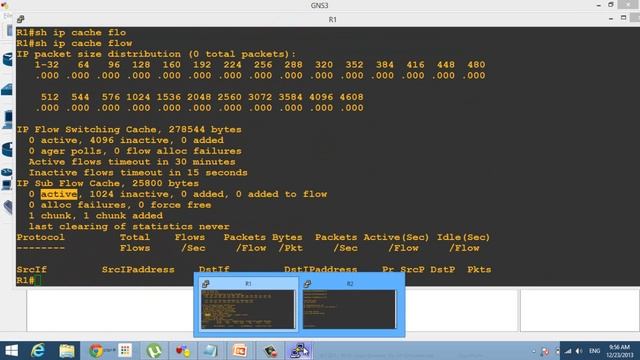
Task: Click the "Idle(Sec)" column header
Action: pyautogui.click(x=463, y=237)
